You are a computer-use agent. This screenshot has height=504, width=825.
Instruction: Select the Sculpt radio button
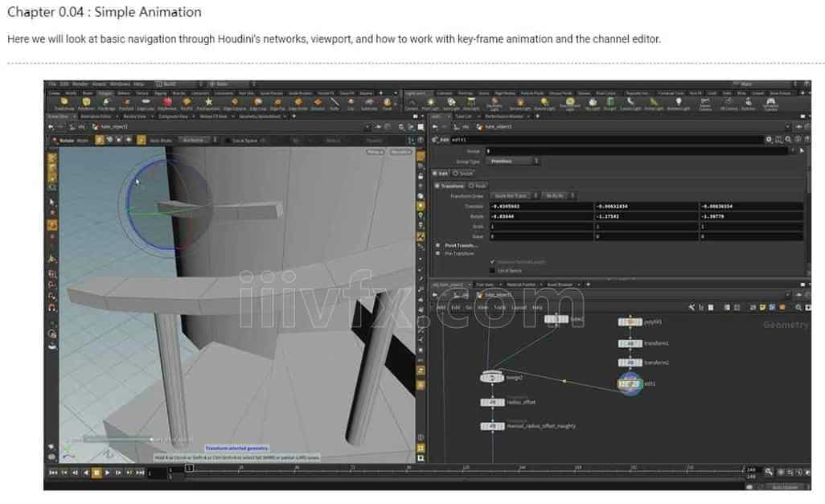click(x=456, y=173)
